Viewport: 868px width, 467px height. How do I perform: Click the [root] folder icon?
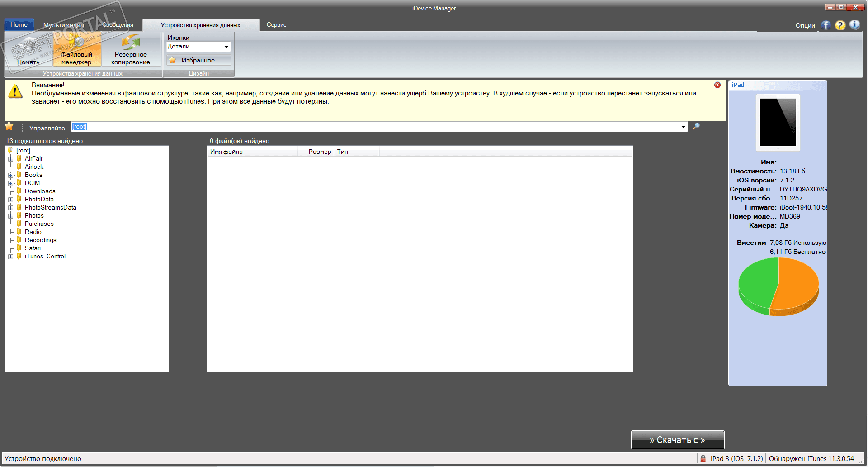click(x=10, y=150)
